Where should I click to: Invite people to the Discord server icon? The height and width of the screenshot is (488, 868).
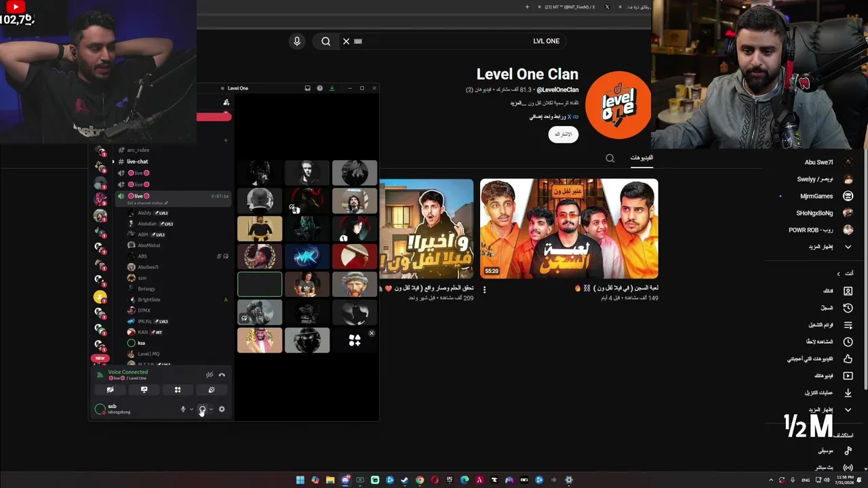coord(226,102)
